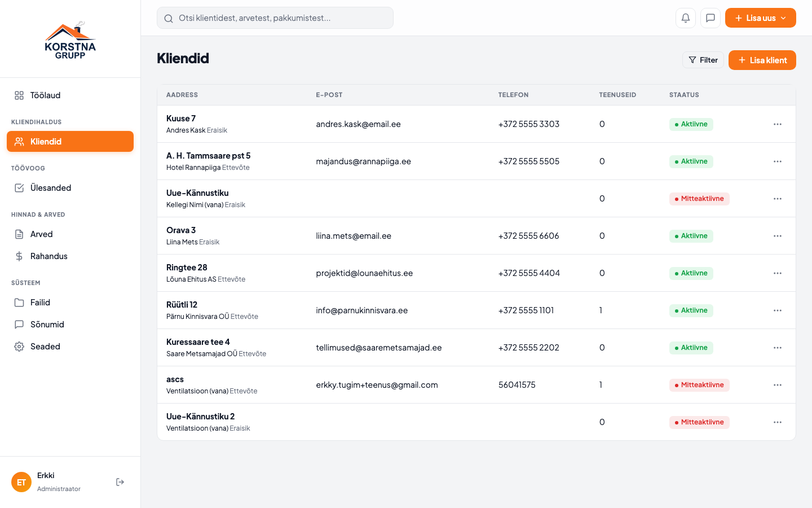The height and width of the screenshot is (508, 812).
Task: Click the Korstna Grupp logo
Action: pyautogui.click(x=70, y=40)
